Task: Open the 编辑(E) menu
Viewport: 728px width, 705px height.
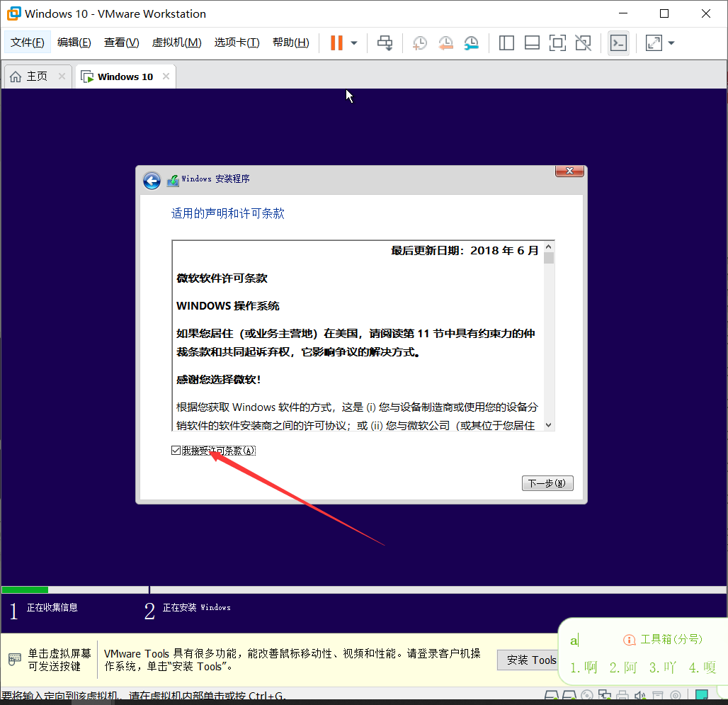Action: (74, 43)
